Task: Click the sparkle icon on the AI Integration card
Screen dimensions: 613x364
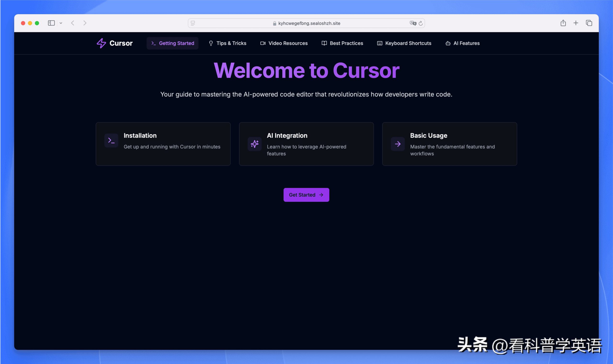Action: (254, 144)
